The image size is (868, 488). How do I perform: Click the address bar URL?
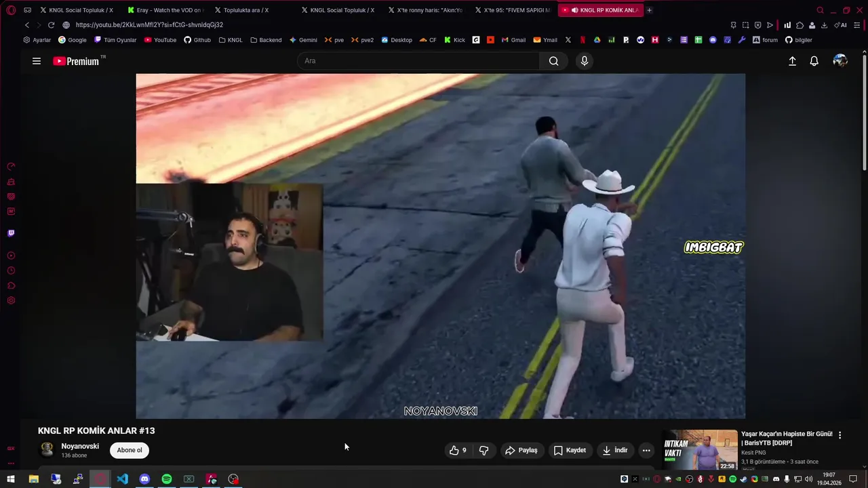click(149, 25)
